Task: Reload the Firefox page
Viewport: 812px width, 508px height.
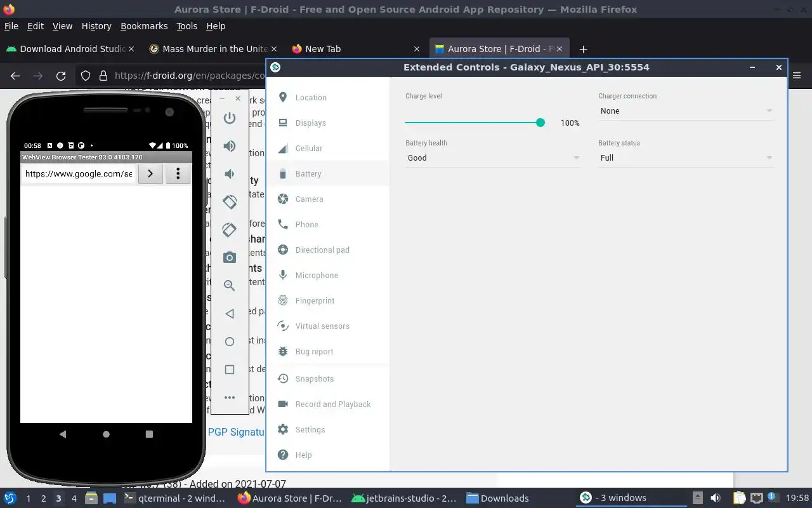Action: tap(61, 76)
